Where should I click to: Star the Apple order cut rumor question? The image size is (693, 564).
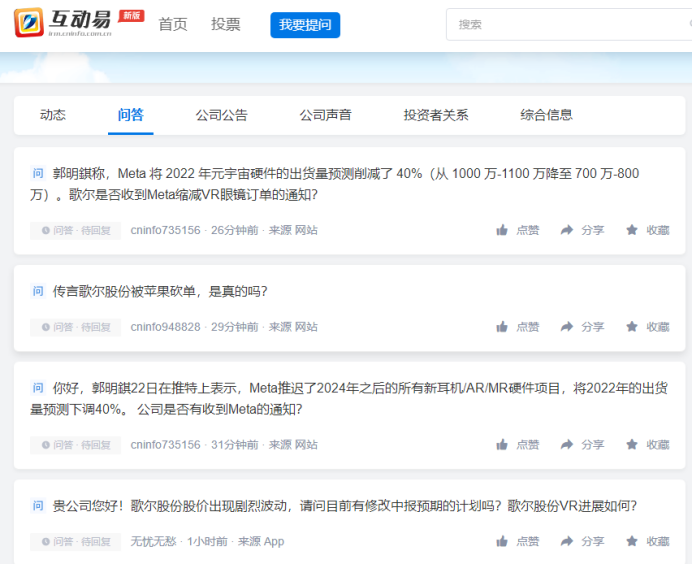pos(632,327)
